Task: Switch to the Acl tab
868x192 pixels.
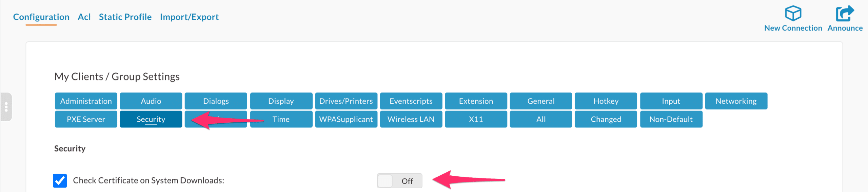Action: 84,17
